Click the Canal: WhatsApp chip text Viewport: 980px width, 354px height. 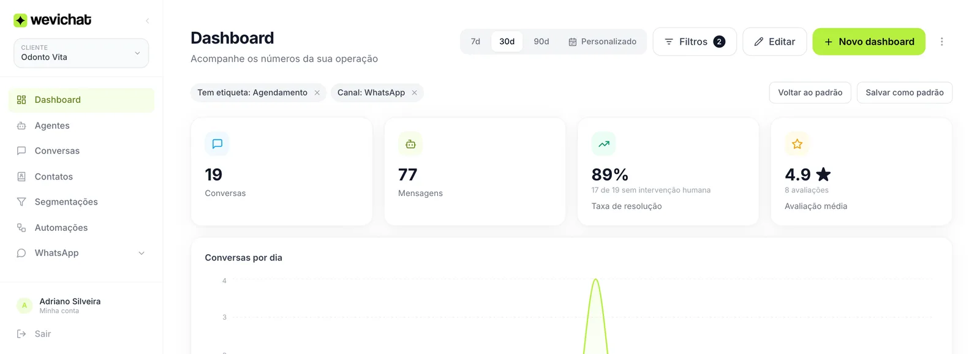coord(371,92)
